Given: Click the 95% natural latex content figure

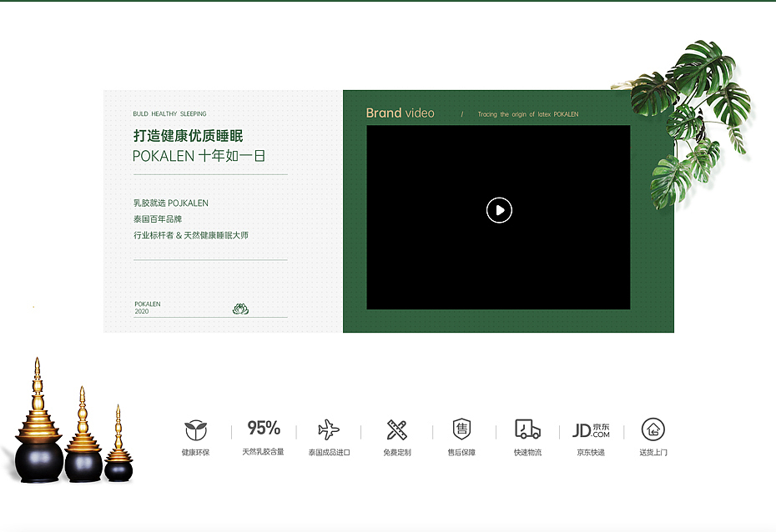Looking at the screenshot, I should (x=264, y=428).
